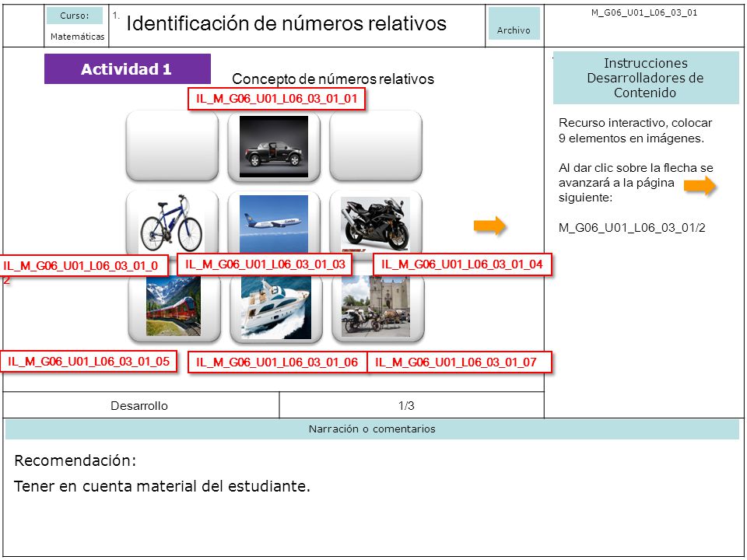Screen dimensions: 747x560
Task: Click the black pickup truck image tile
Action: (x=274, y=146)
